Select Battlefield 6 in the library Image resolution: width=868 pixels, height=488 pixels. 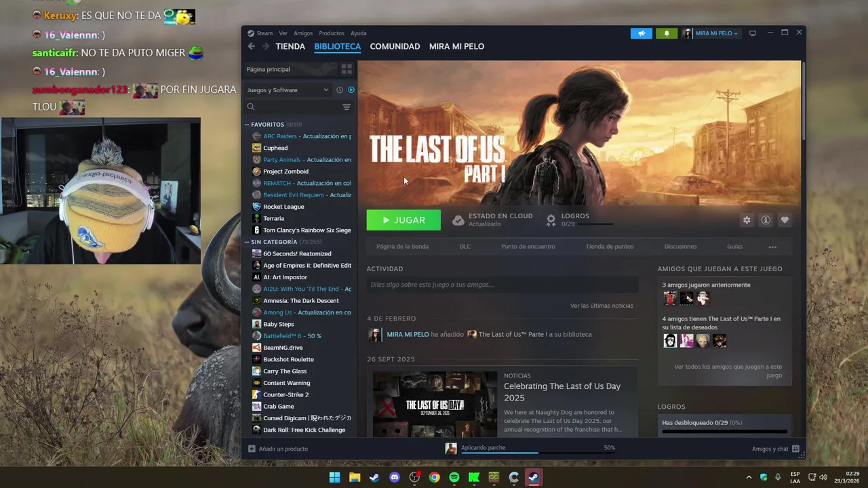point(292,335)
